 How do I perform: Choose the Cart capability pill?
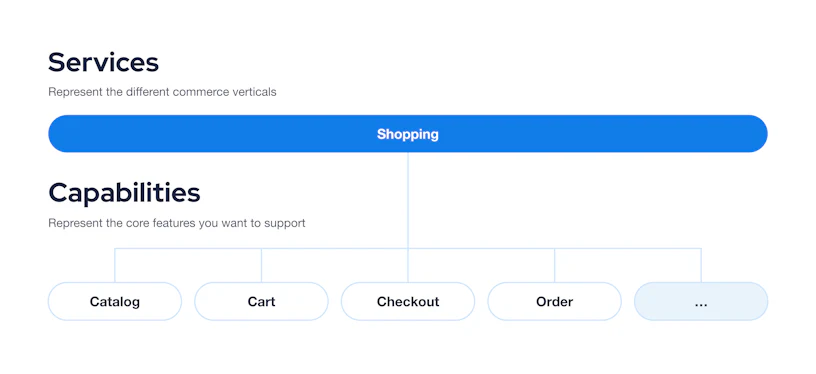(x=261, y=301)
